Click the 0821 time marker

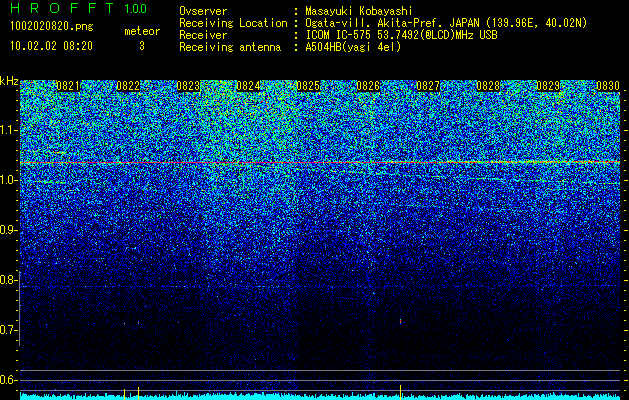[68, 86]
